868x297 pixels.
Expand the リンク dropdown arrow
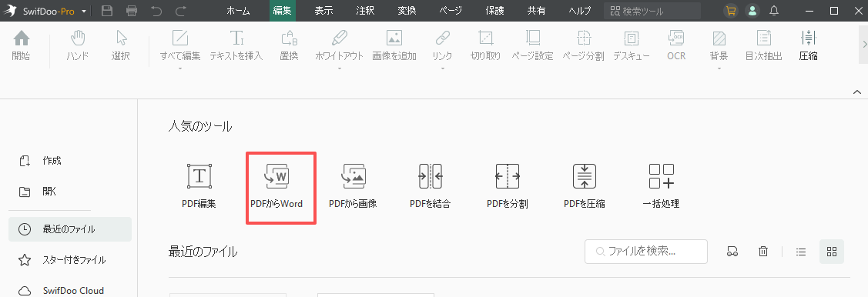click(x=442, y=68)
